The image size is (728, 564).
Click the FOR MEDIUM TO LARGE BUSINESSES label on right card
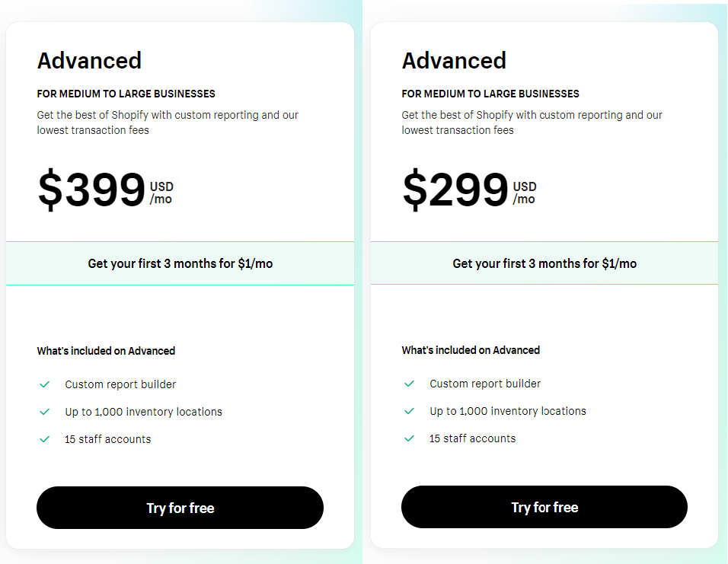pyautogui.click(x=490, y=94)
